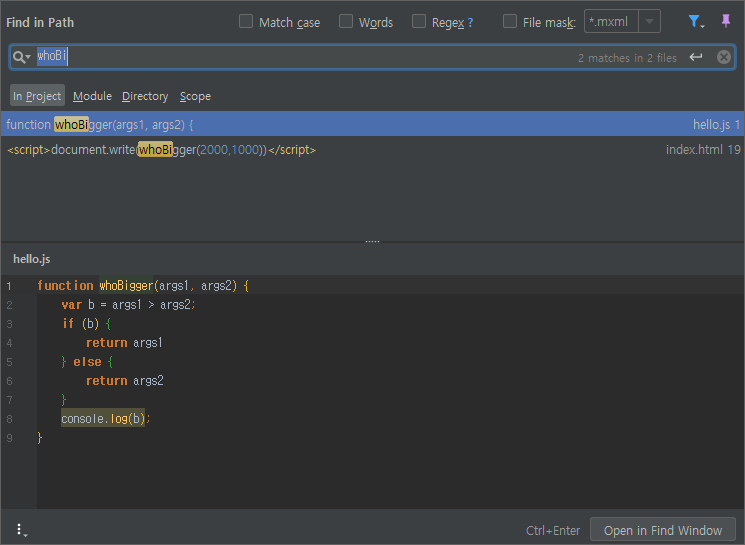Enable the Words checkbox
The height and width of the screenshot is (545, 745).
click(346, 21)
